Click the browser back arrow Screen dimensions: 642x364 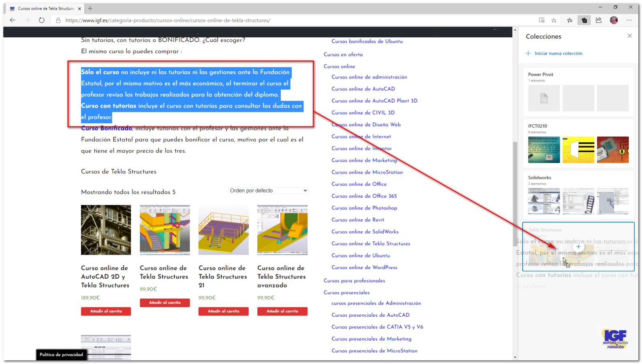coord(12,20)
